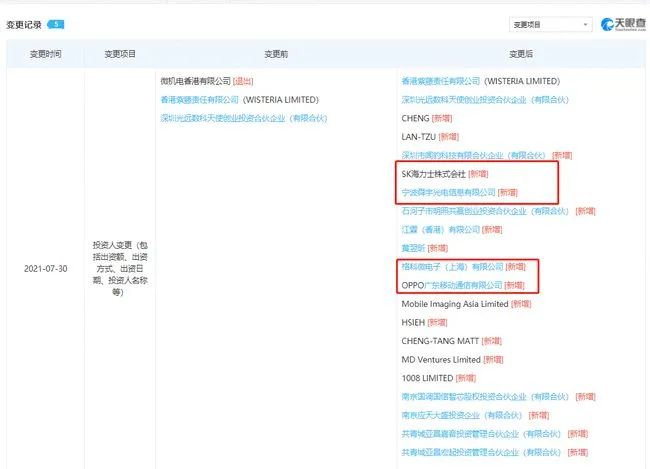
Task: Click the 退出 tag next to 微机电香港有限公司
Action: click(x=243, y=81)
